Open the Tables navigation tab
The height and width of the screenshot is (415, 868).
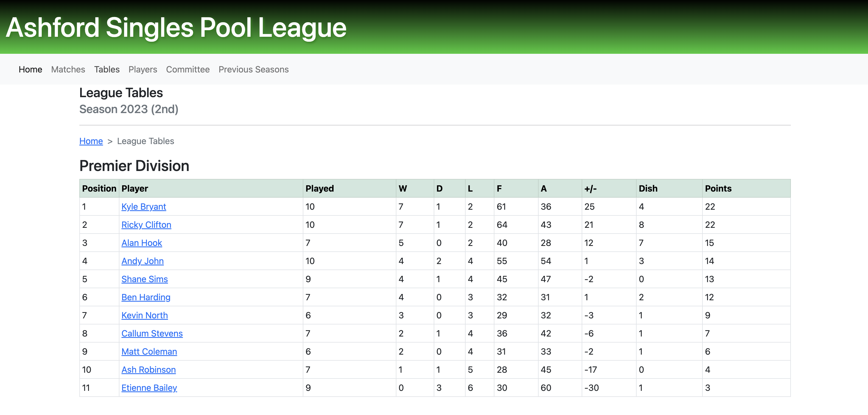click(107, 69)
